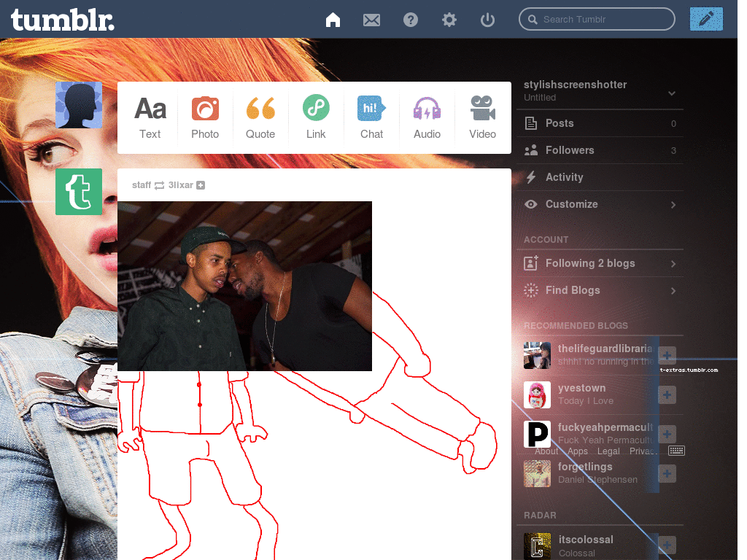Open the reblogged photo
The width and height of the screenshot is (747, 560).
click(x=244, y=286)
